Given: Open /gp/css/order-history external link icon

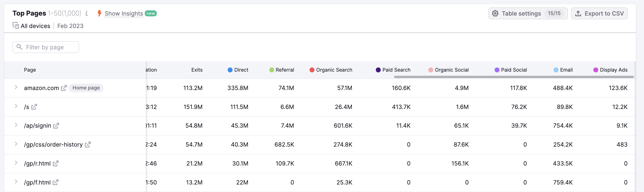Looking at the screenshot, I should pyautogui.click(x=88, y=145).
